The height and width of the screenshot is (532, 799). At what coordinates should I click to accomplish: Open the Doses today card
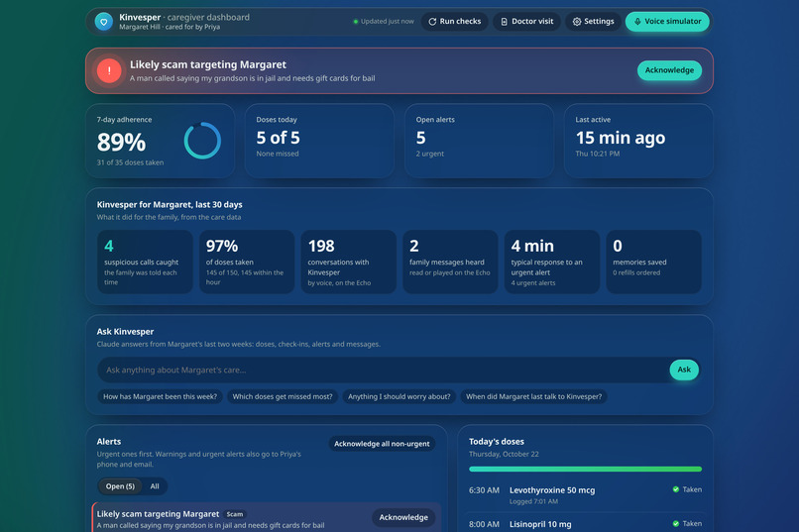point(319,141)
